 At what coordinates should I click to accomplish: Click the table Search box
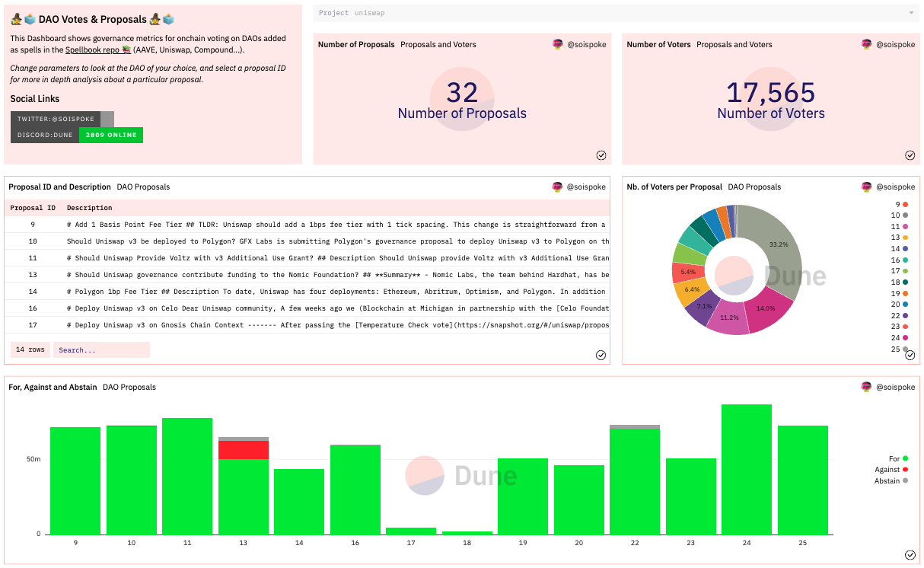(102, 350)
